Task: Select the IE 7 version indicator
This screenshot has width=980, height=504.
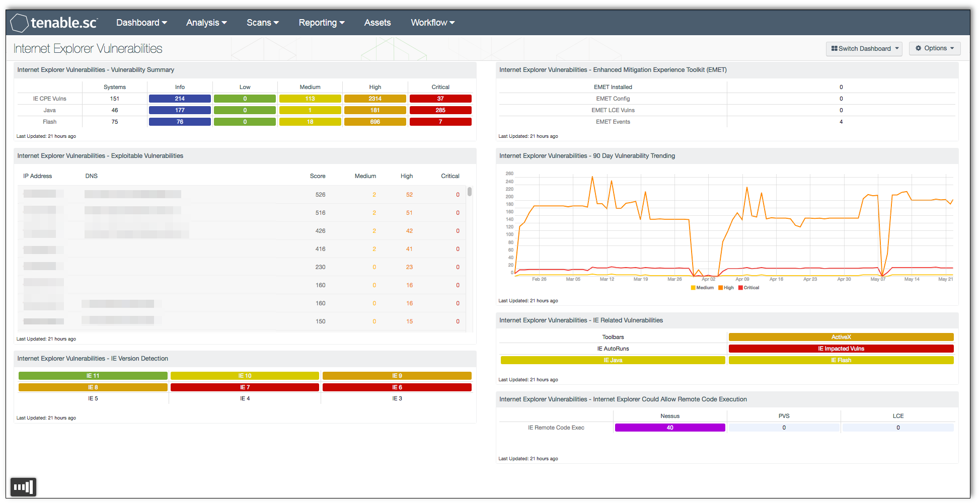Action: (x=245, y=387)
